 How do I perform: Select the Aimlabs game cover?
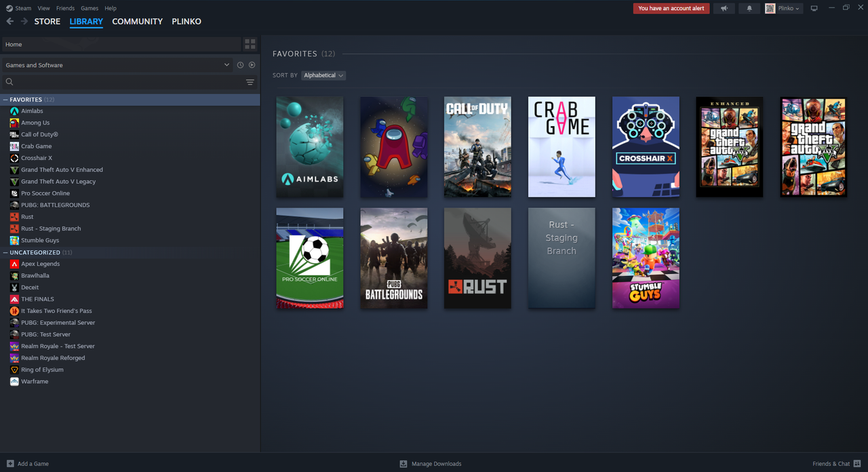[310, 147]
